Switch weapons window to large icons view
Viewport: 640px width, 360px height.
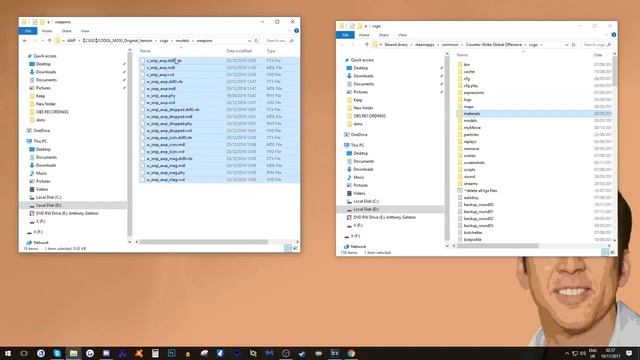coord(296,248)
